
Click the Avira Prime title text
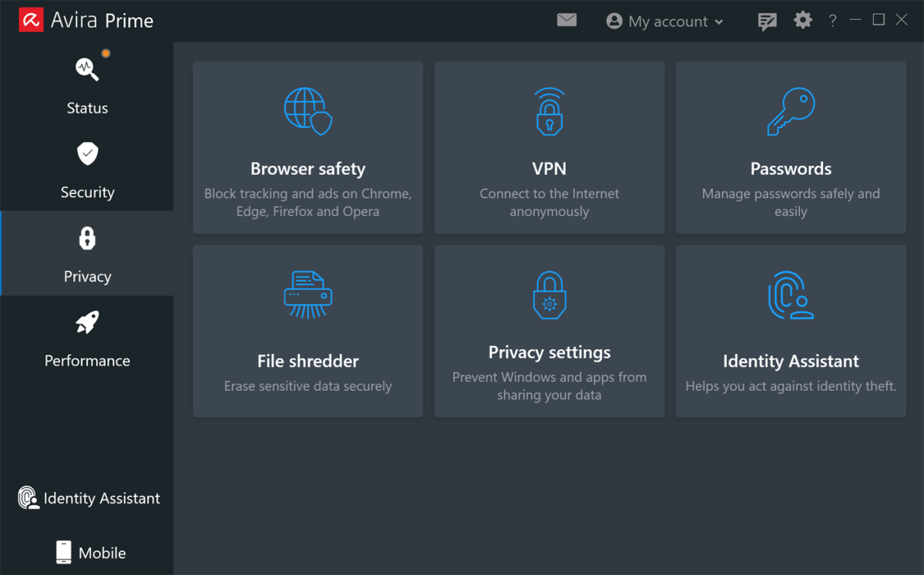tap(102, 21)
